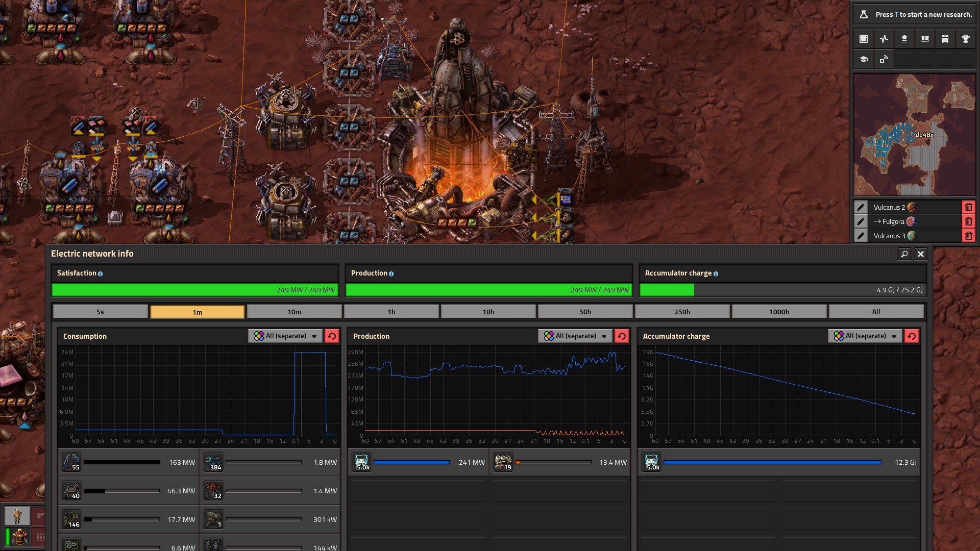Delete the Fulgora schedule entry
This screenshot has width=980, height=551.
click(x=968, y=221)
